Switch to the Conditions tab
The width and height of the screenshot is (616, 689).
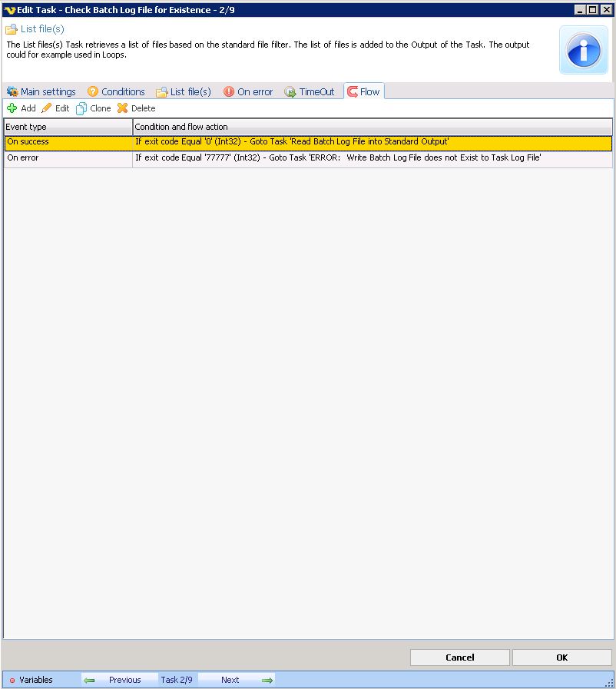(x=116, y=91)
